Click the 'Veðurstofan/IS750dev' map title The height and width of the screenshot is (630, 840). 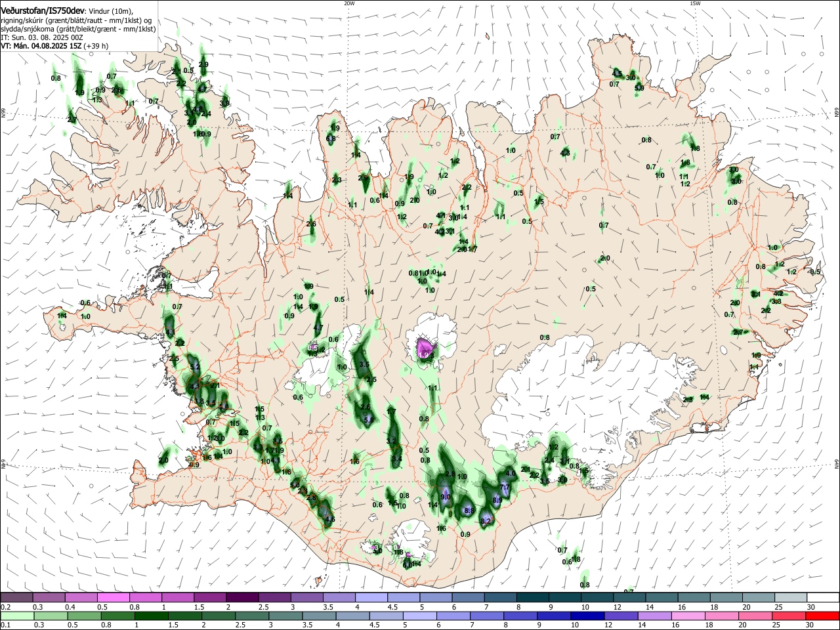click(43, 11)
